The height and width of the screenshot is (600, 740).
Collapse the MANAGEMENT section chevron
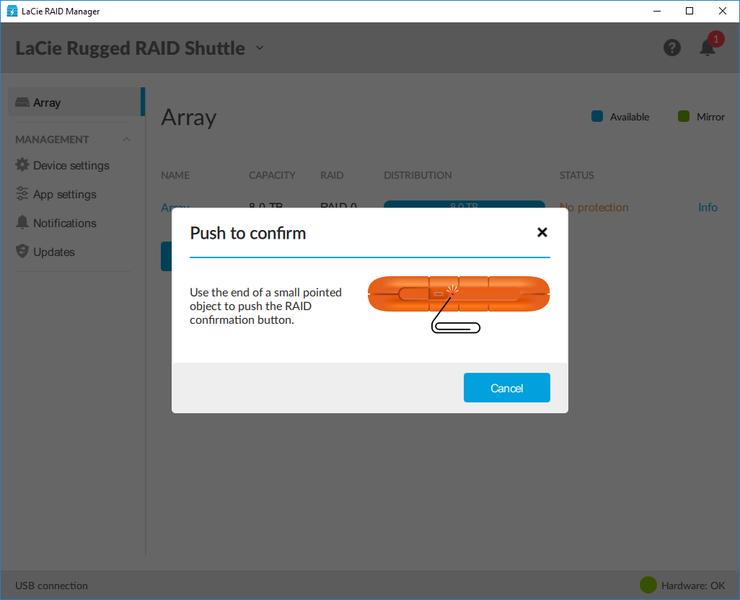[x=126, y=139]
